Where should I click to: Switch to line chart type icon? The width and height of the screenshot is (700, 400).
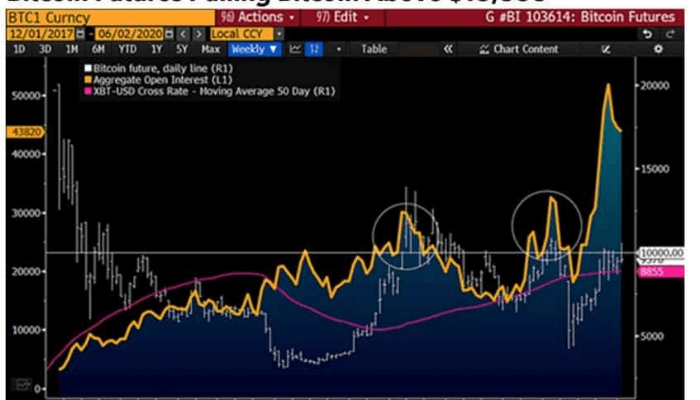click(x=295, y=49)
